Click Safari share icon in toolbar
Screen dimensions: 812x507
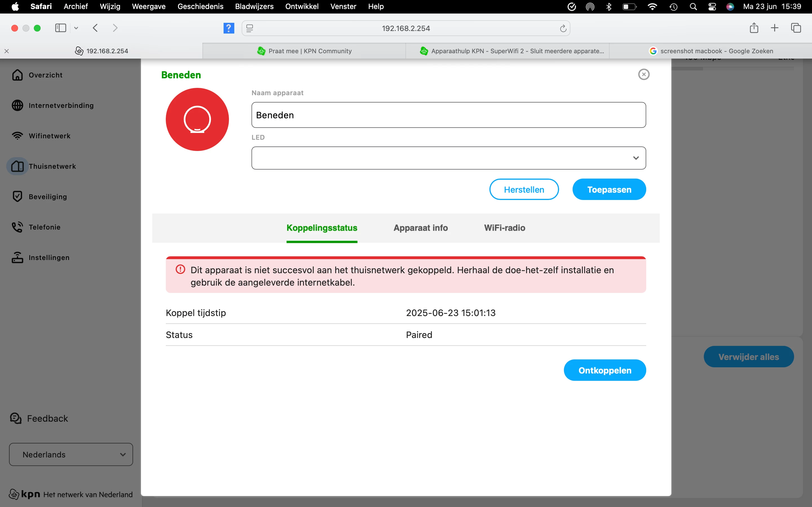(x=754, y=28)
